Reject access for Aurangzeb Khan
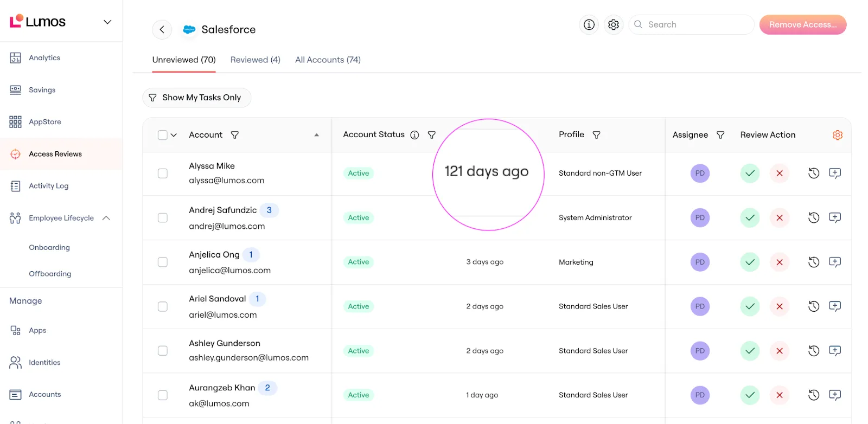This screenshot has width=868, height=424. coord(779,395)
